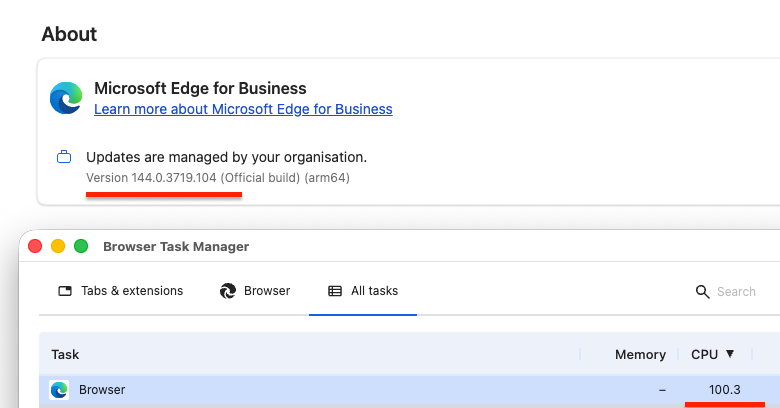
Task: Switch to the Browser tab
Action: [x=266, y=291]
